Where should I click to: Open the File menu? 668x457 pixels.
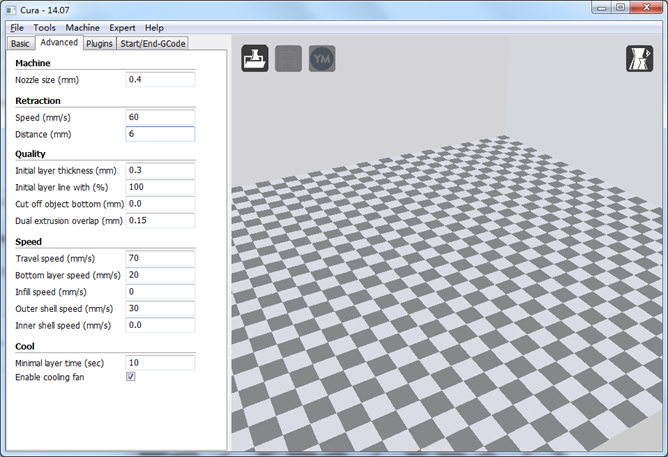(17, 28)
